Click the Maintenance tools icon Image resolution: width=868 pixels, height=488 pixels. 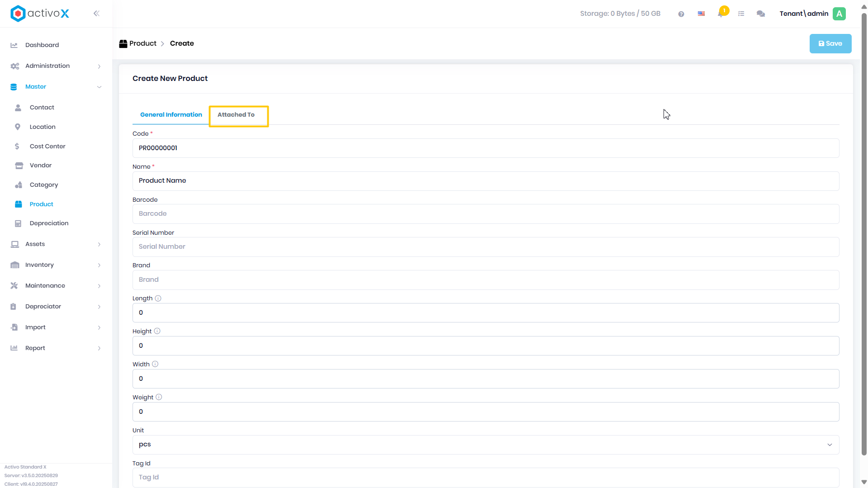(14, 286)
